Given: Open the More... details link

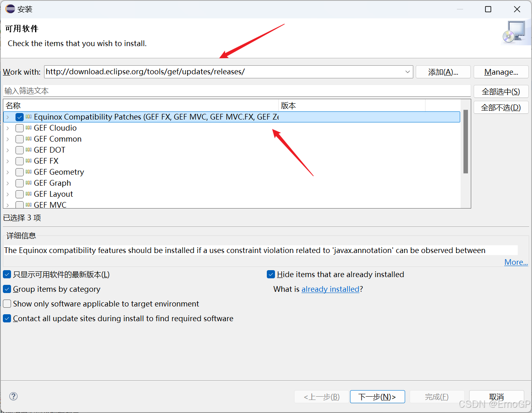Looking at the screenshot, I should click(x=516, y=262).
